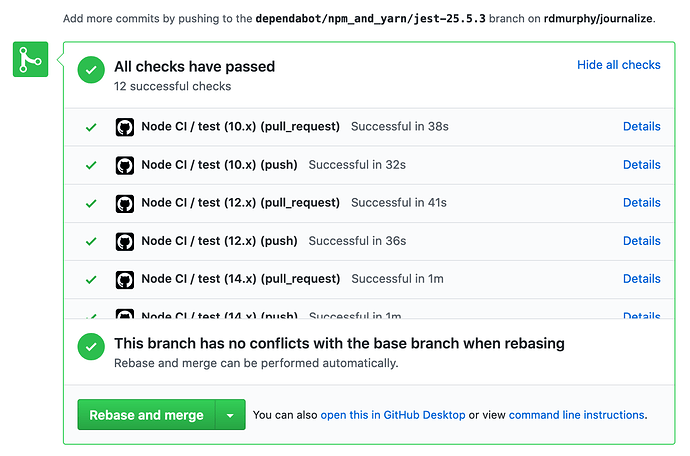Click open this in GitHub Desktop link
Viewport: 690px width, 456px height.
click(x=393, y=415)
